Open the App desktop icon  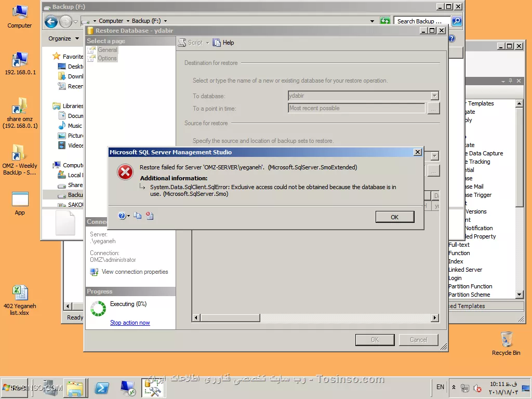(x=20, y=204)
